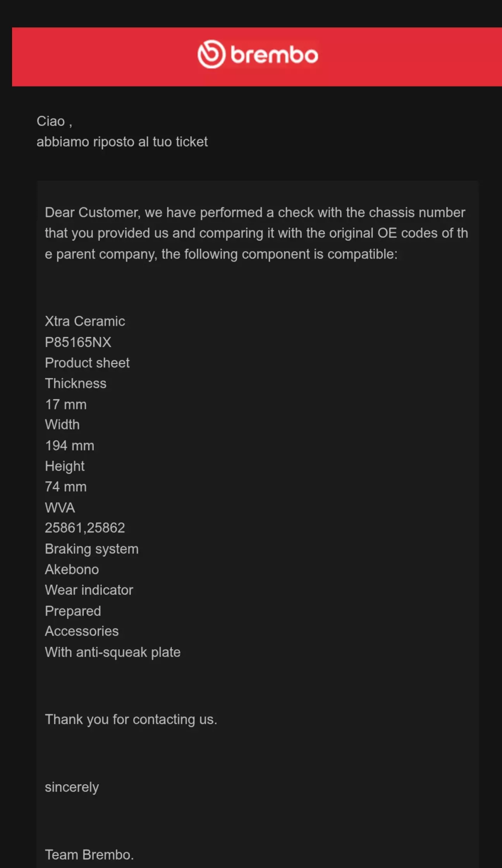Select the 74 mm height value

[66, 487]
